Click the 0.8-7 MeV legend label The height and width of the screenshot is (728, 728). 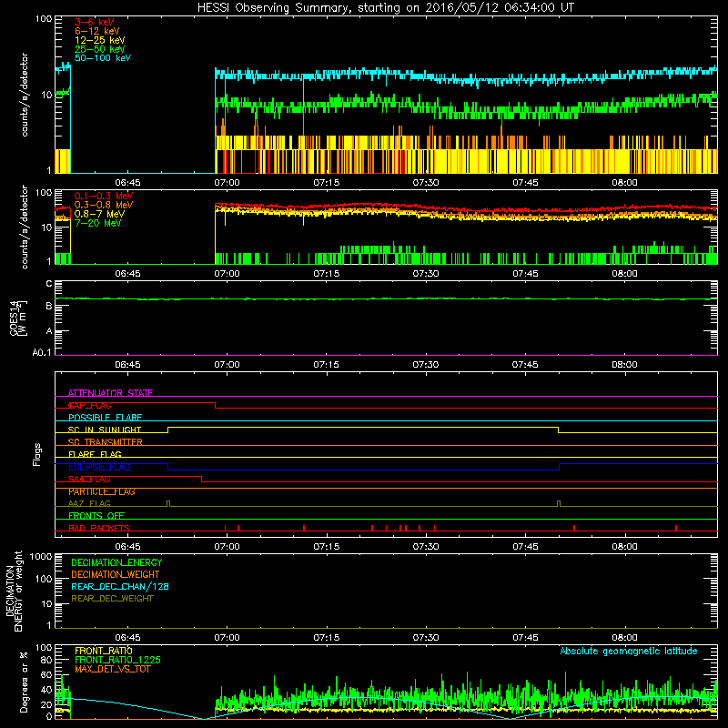[x=99, y=214]
